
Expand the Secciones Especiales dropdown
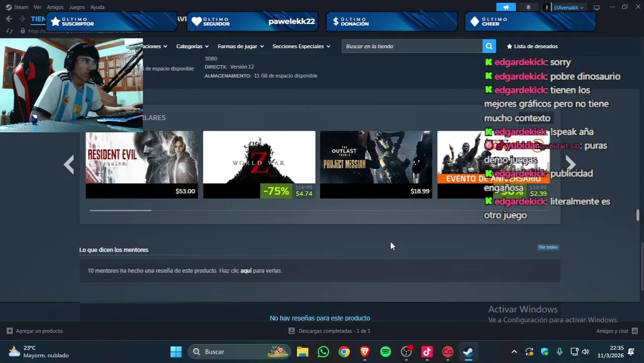point(301,46)
